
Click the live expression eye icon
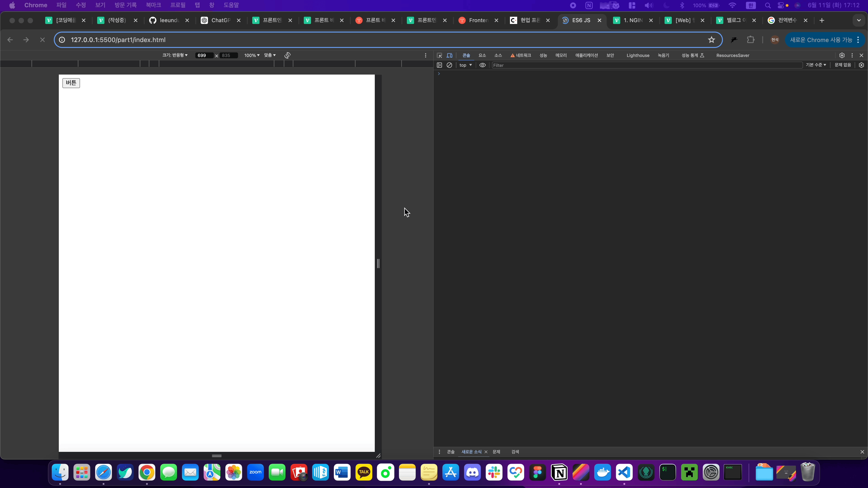(483, 65)
